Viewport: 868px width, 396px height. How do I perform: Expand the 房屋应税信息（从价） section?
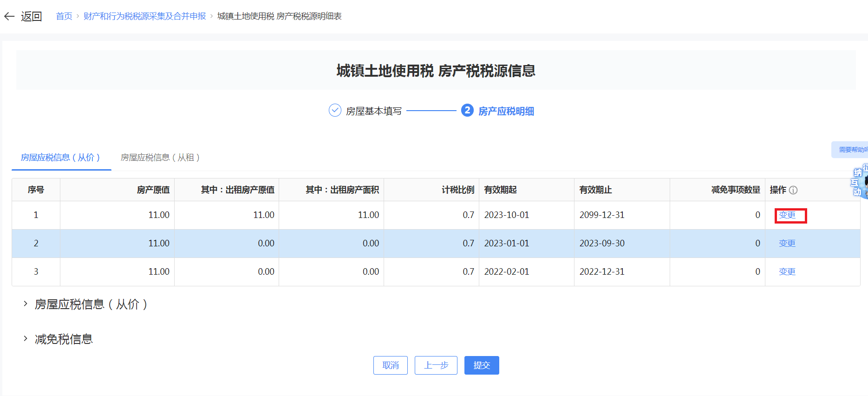point(26,304)
